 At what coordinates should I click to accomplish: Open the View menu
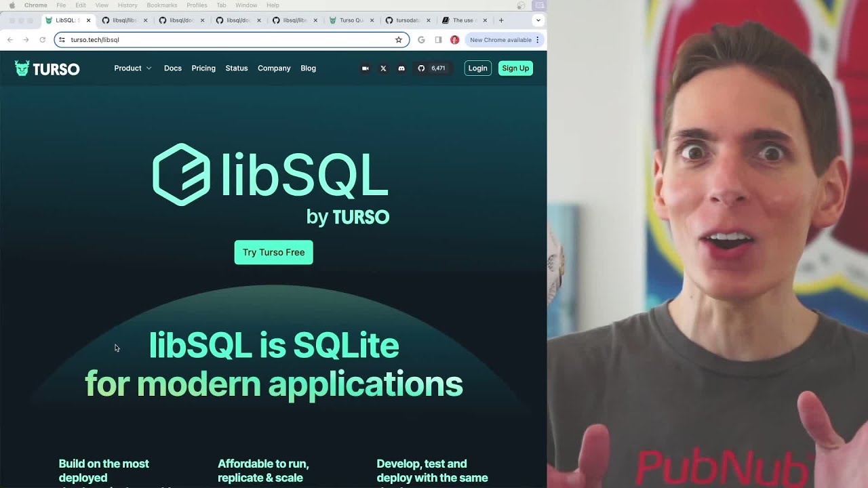[102, 5]
